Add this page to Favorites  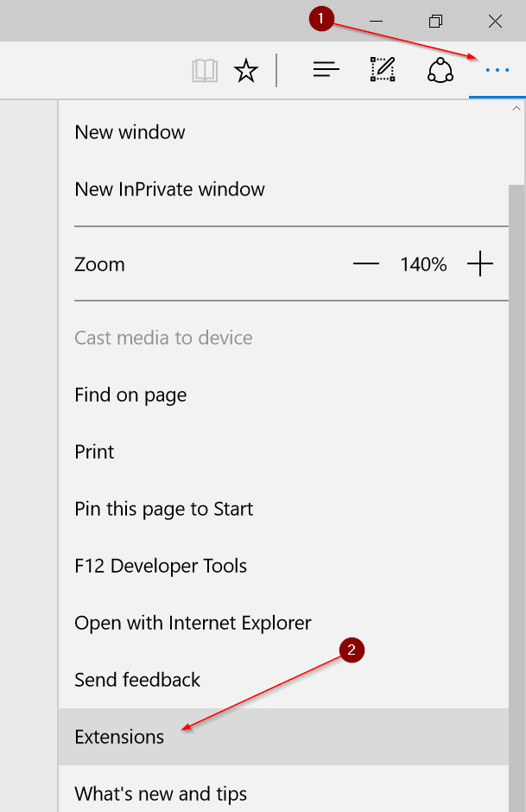coord(246,70)
